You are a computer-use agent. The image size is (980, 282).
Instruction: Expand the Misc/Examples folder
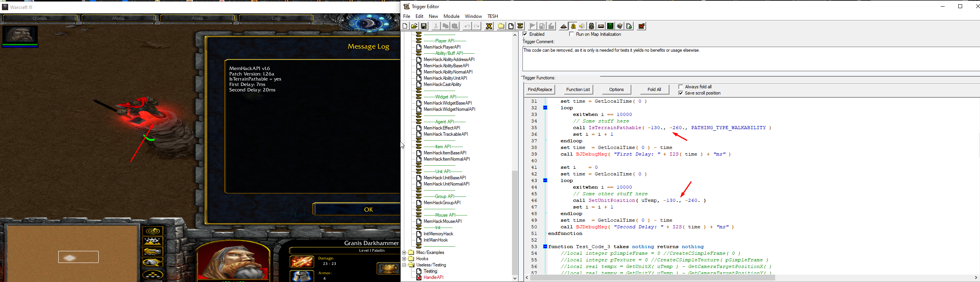click(404, 252)
